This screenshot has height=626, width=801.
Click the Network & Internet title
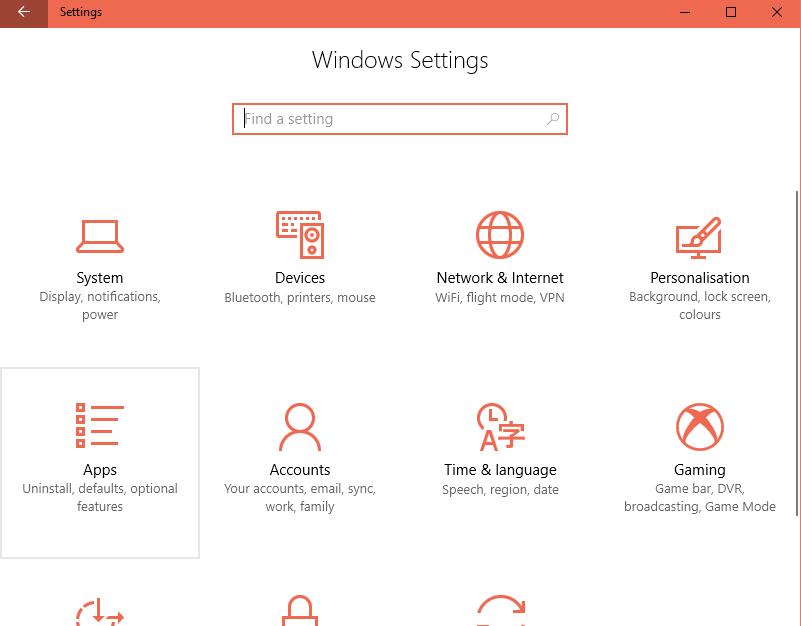(x=500, y=277)
